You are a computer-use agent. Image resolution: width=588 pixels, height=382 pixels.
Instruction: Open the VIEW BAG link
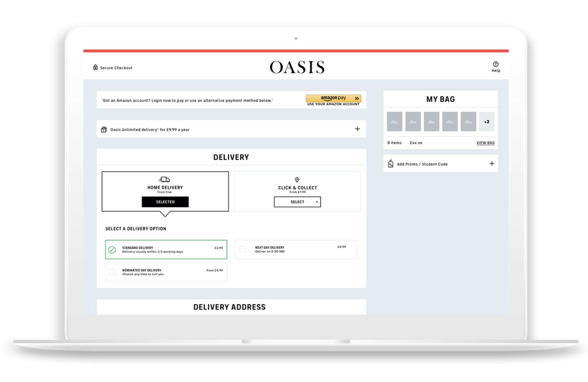click(485, 143)
